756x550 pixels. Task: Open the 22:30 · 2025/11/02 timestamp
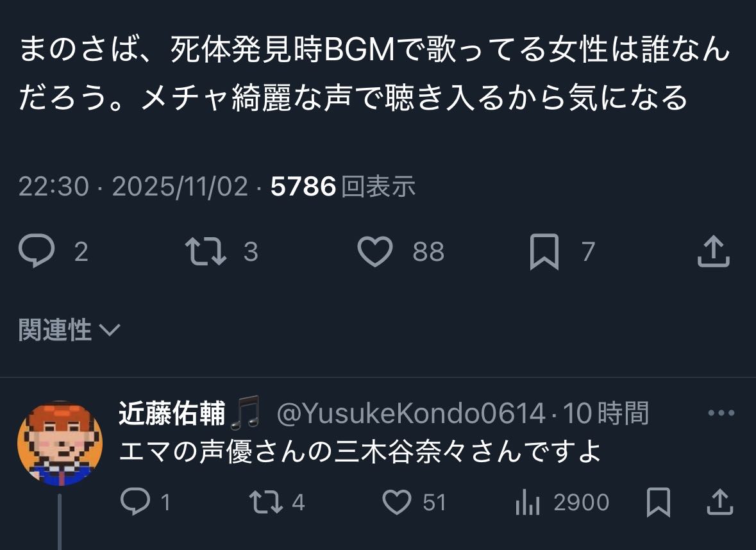[x=133, y=186]
